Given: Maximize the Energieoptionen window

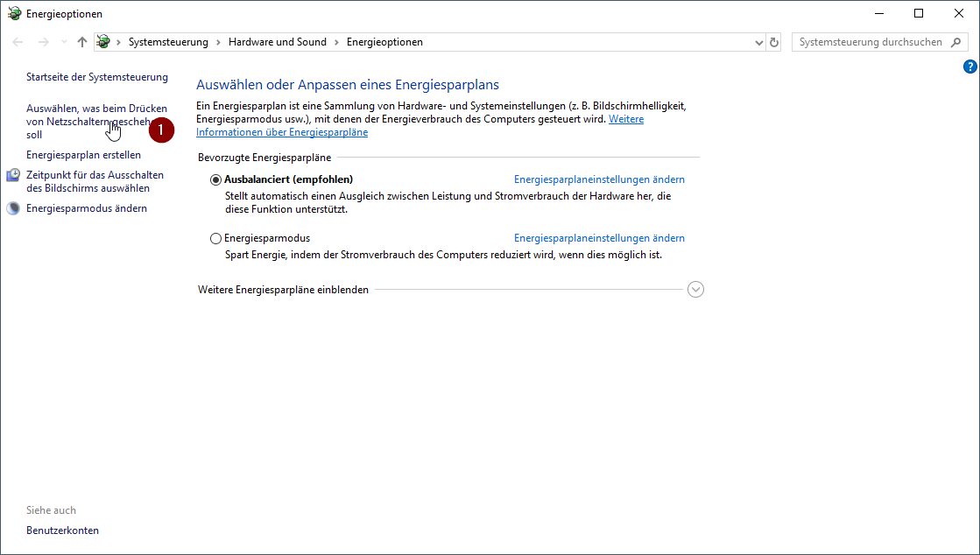Looking at the screenshot, I should point(919,14).
